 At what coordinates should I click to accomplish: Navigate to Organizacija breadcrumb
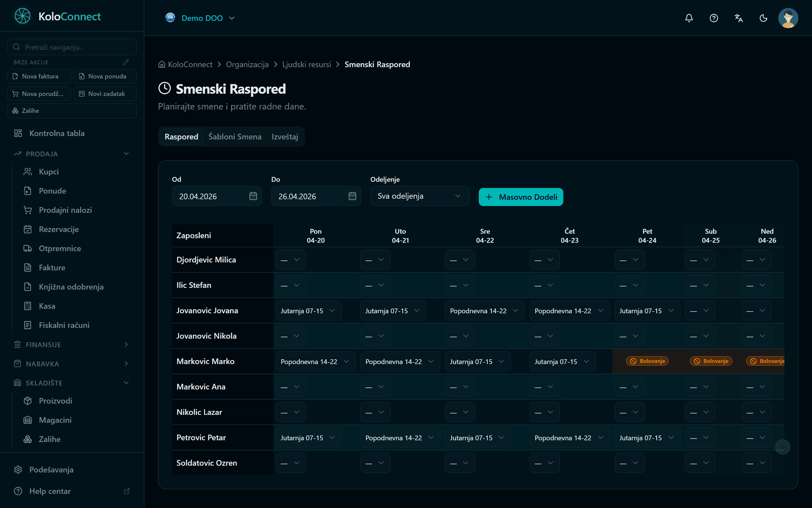[247, 65]
